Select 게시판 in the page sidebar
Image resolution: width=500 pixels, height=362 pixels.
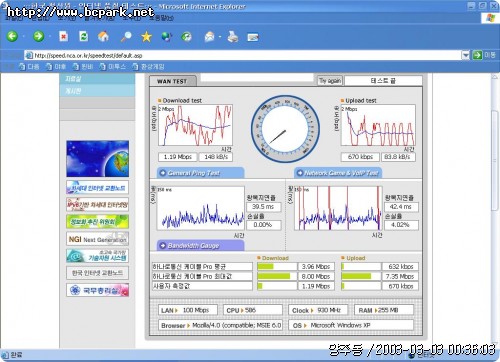[x=97, y=91]
